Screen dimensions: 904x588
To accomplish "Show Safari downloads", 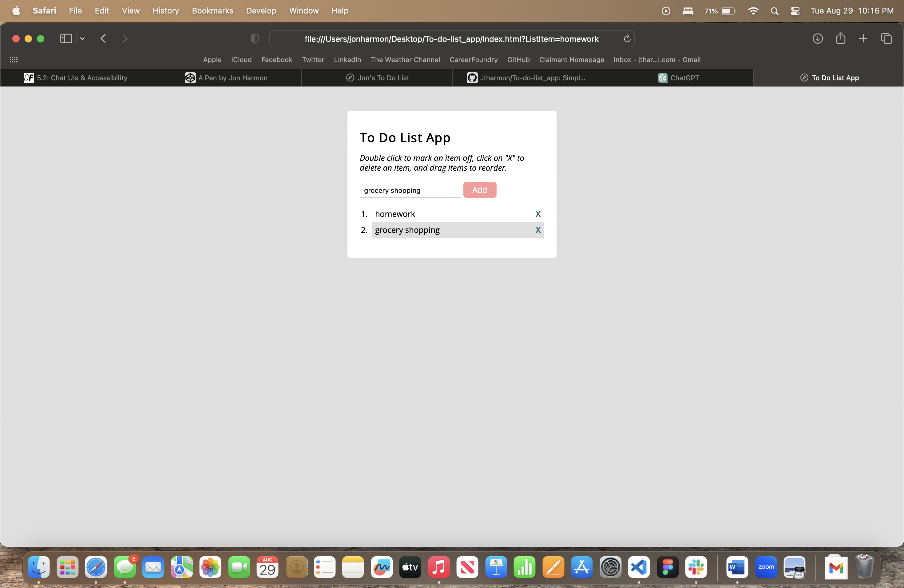I will point(818,39).
